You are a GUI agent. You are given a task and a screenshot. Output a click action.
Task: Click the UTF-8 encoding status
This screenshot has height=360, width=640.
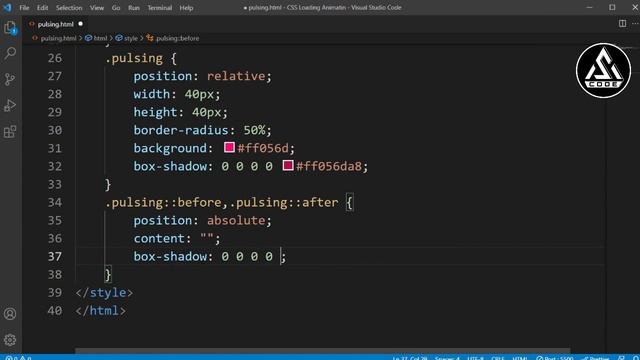click(476, 358)
